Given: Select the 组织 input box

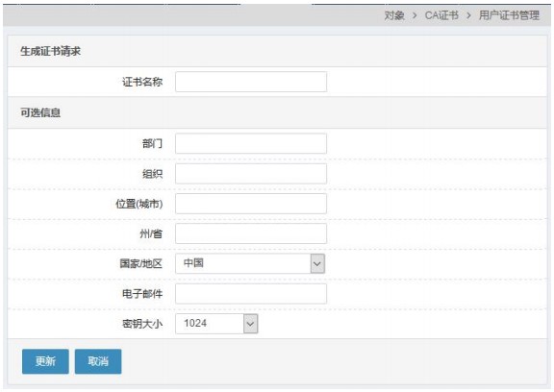Looking at the screenshot, I should coord(251,174).
